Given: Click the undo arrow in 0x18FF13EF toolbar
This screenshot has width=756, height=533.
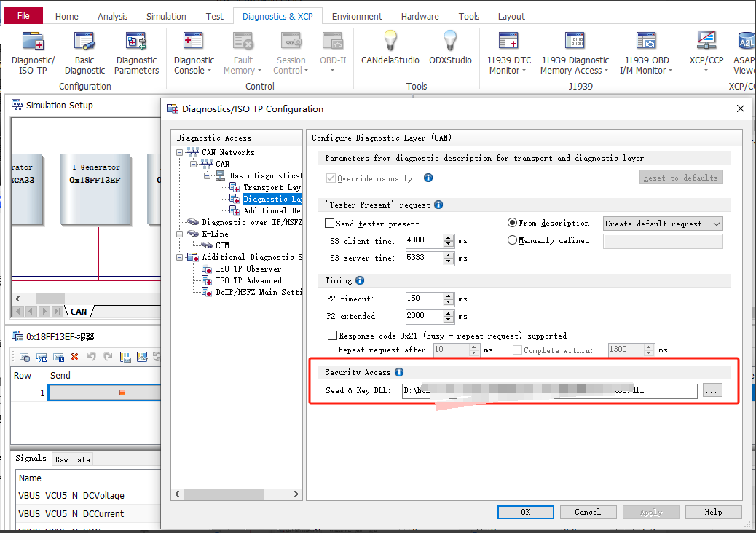Looking at the screenshot, I should click(92, 357).
